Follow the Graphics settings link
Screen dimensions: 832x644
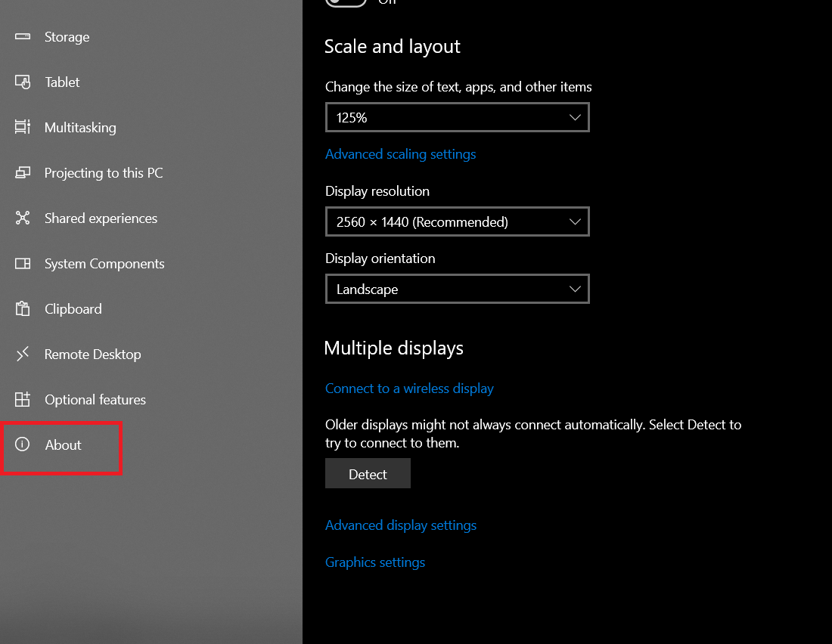tap(375, 562)
